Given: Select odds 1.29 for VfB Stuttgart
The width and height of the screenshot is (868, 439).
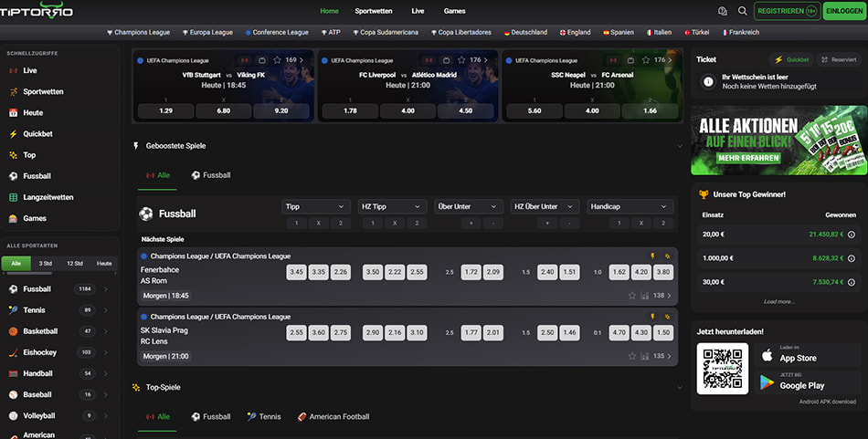Looking at the screenshot, I should click(x=165, y=110).
